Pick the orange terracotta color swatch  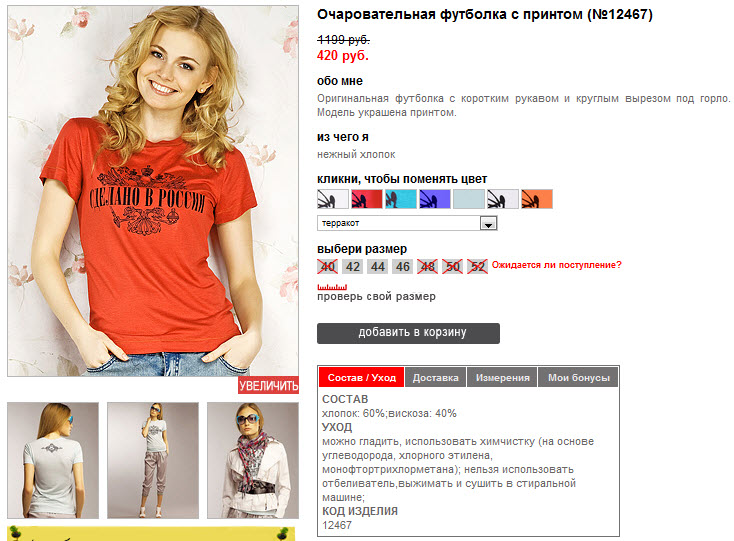coord(537,199)
